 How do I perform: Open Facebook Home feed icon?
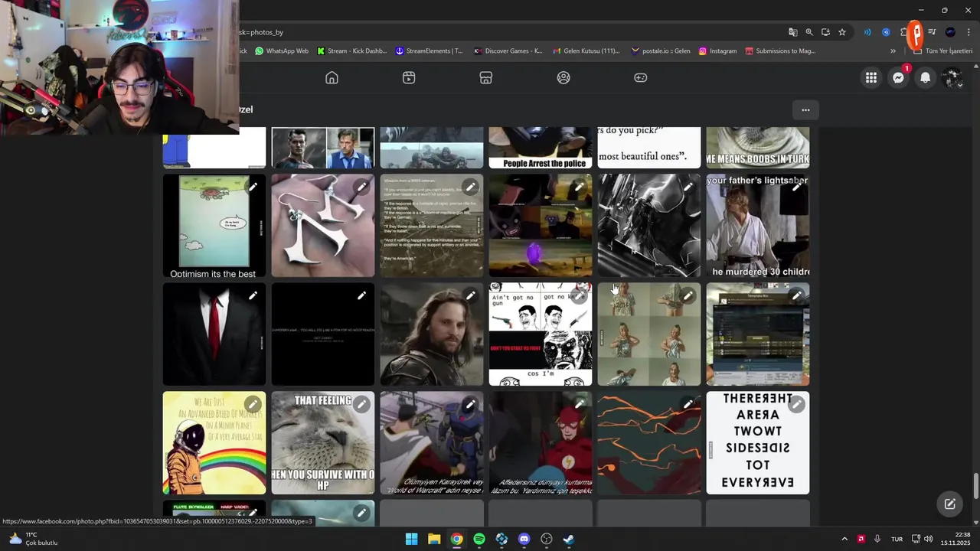point(332,77)
